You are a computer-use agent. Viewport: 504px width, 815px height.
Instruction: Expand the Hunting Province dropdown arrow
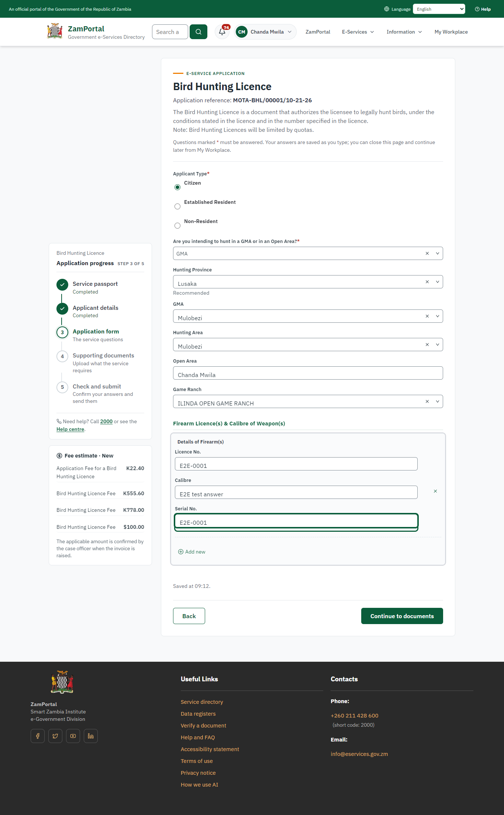coord(438,282)
